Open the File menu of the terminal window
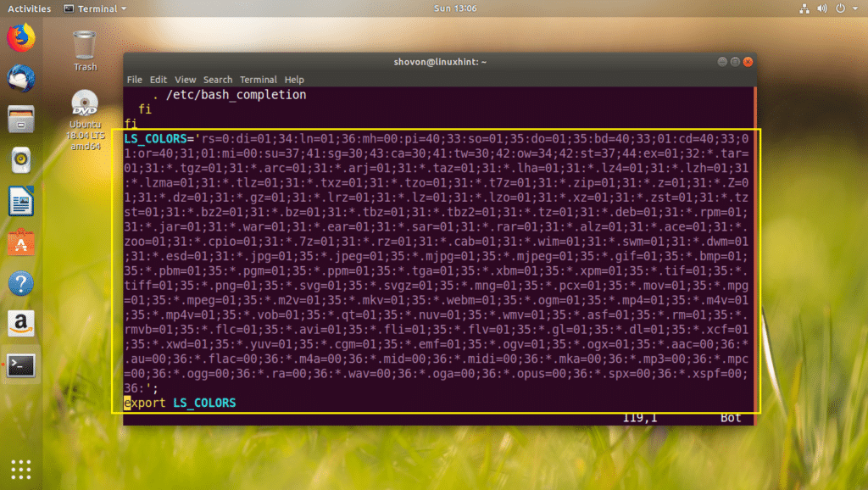868x490 pixels. 134,79
